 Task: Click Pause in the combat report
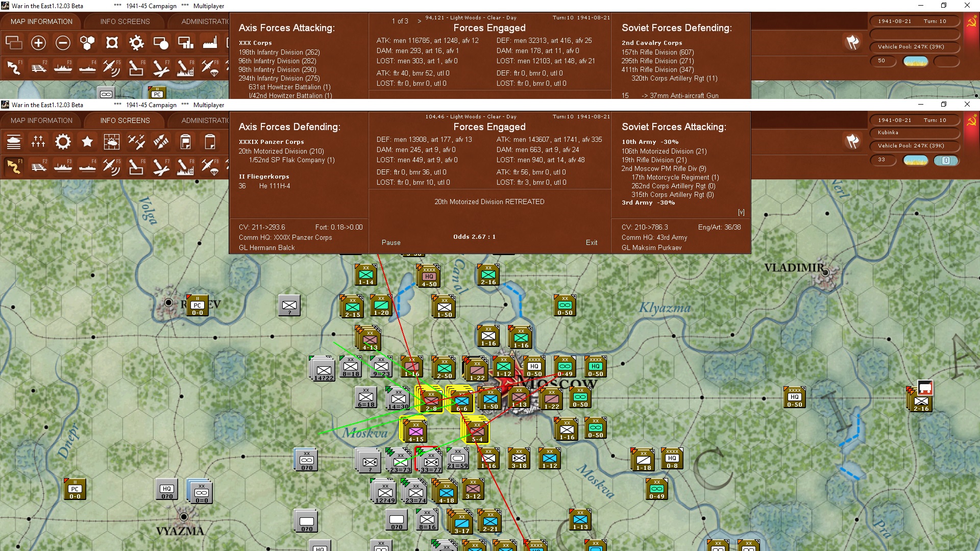coord(391,242)
